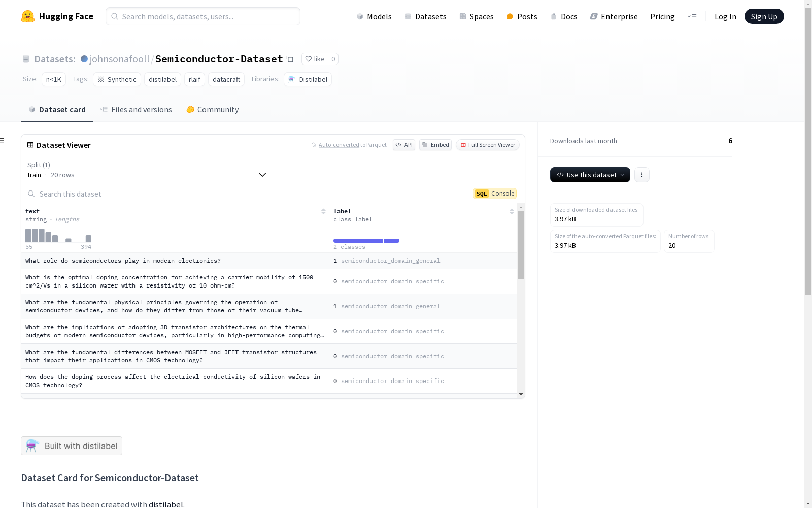Click the viewer scroll down arrow

(x=521, y=394)
